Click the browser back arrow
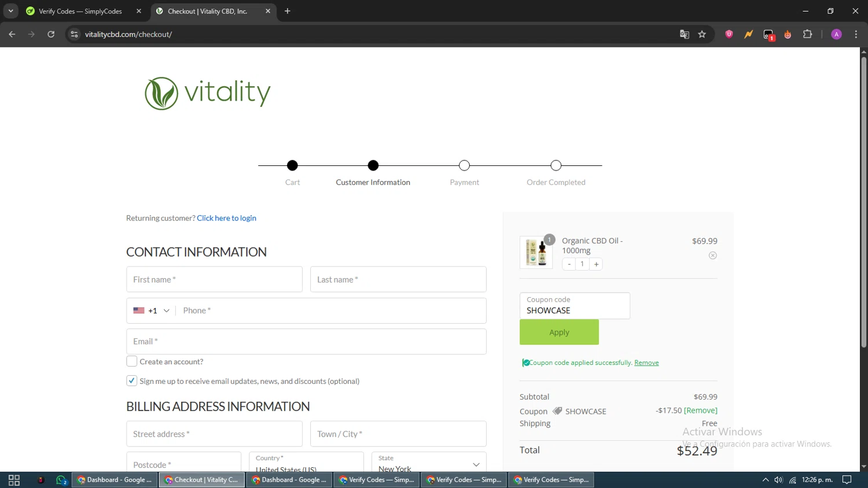 (12, 34)
